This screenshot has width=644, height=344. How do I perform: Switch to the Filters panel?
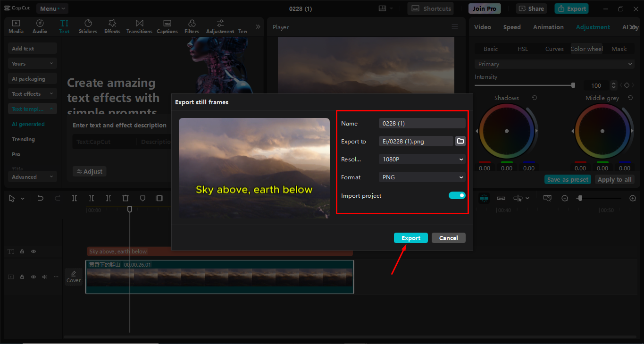coord(192,26)
